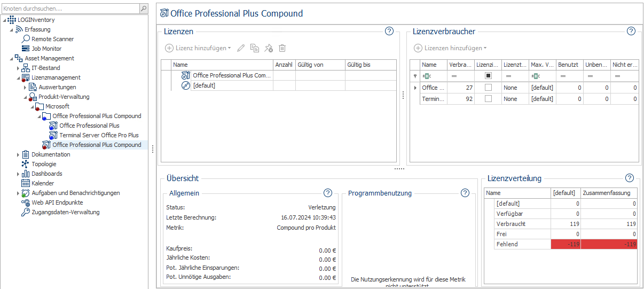Click the Max. V… filter cell

pos(542,76)
